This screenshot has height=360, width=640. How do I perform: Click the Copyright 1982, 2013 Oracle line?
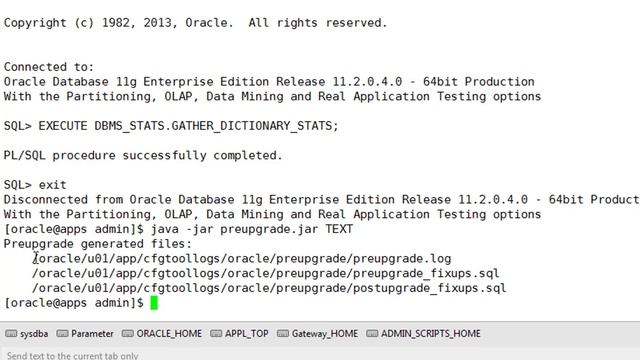pyautogui.click(x=196, y=23)
